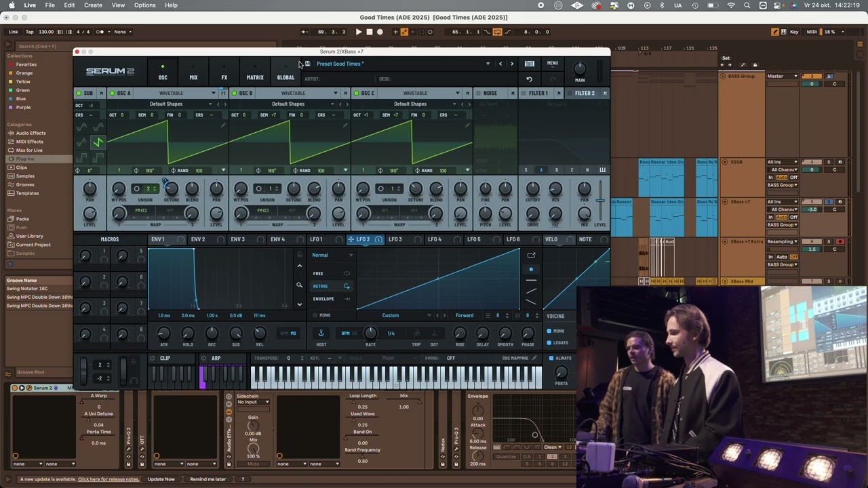This screenshot has height=488, width=868.
Task: Open the Serum preset browser icon
Action: 530,64
